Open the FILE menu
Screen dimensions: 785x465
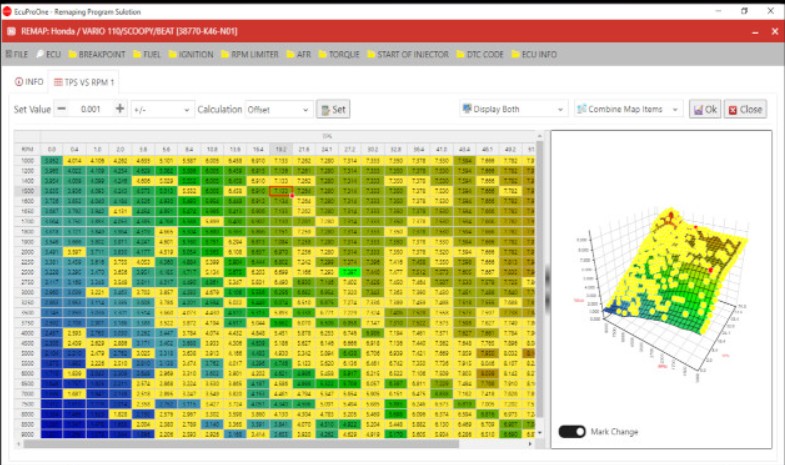(17, 54)
